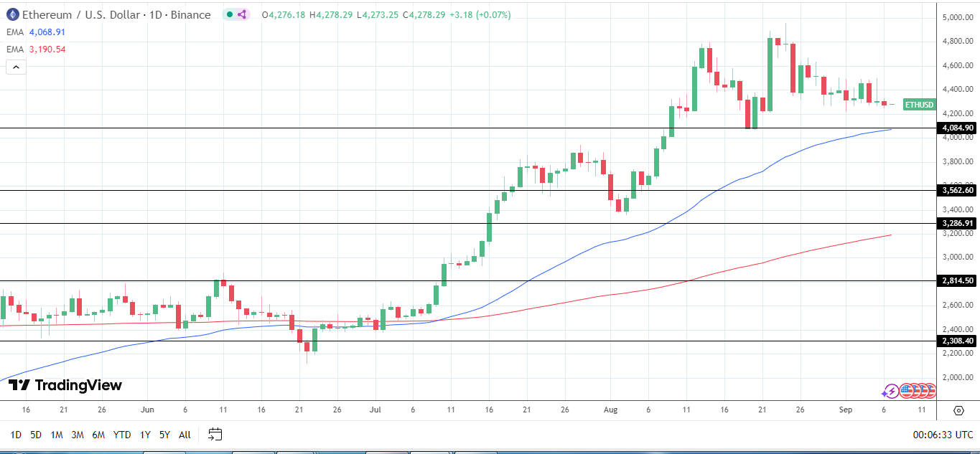Select the 1D time range

[16, 435]
